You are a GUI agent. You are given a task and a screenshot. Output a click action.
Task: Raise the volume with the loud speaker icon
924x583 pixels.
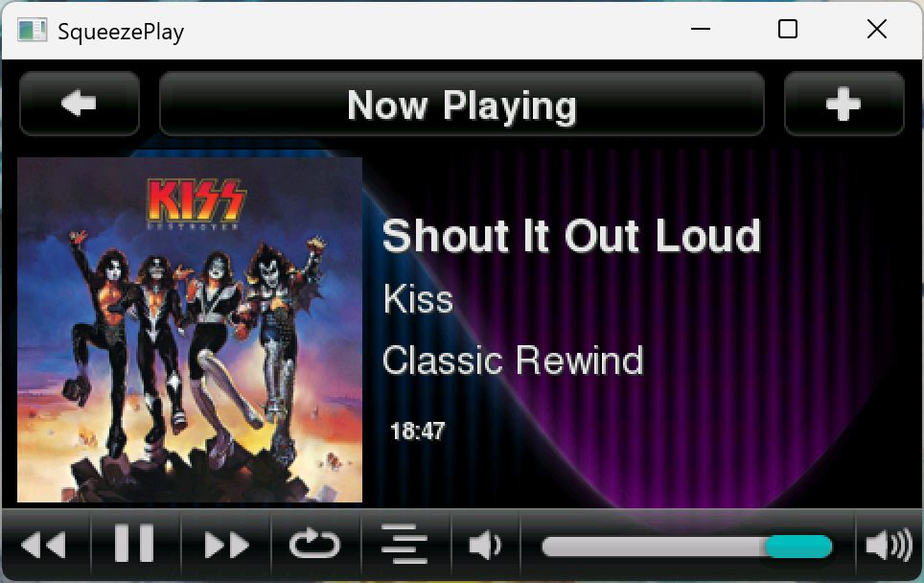[x=889, y=544]
